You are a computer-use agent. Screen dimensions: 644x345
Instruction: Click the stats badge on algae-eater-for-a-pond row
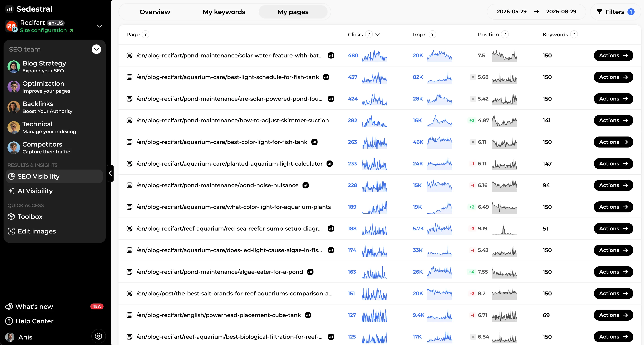point(310,272)
